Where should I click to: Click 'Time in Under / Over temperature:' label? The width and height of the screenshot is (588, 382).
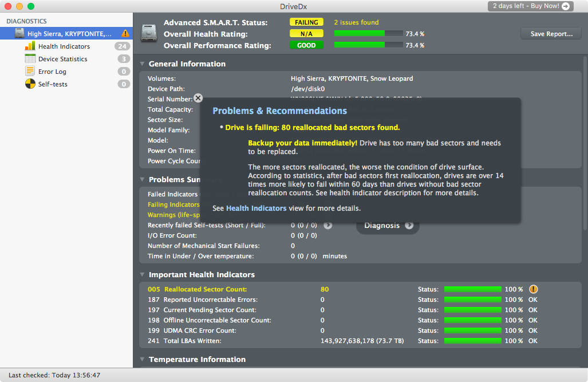pyautogui.click(x=200, y=256)
